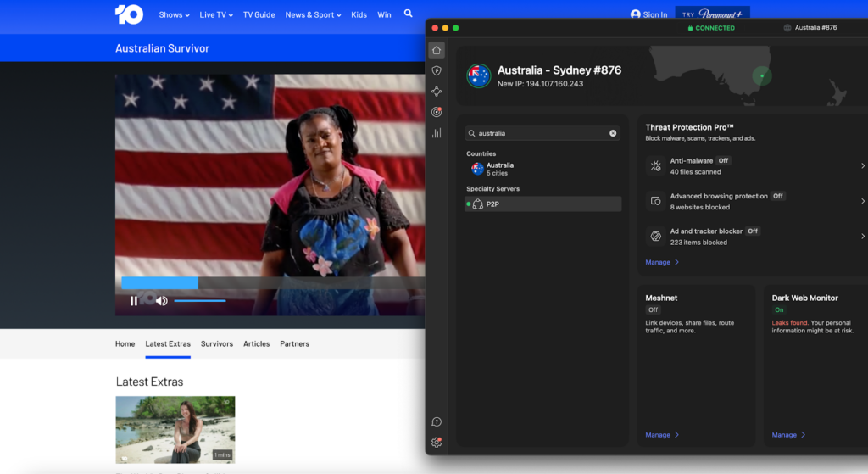Viewport: 868px width, 474px height.
Task: Switch to the Home tab
Action: 125,344
